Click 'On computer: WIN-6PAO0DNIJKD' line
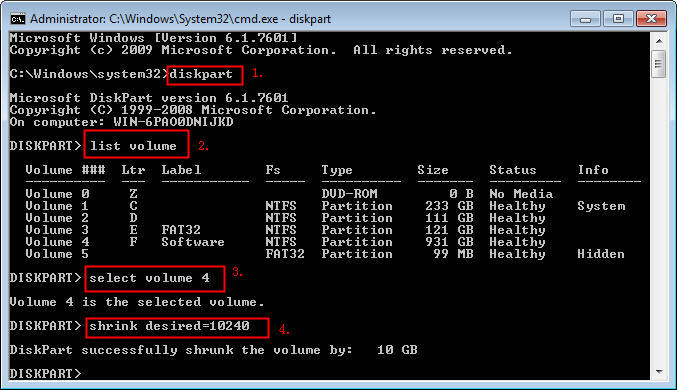The height and width of the screenshot is (390, 677). 121,122
